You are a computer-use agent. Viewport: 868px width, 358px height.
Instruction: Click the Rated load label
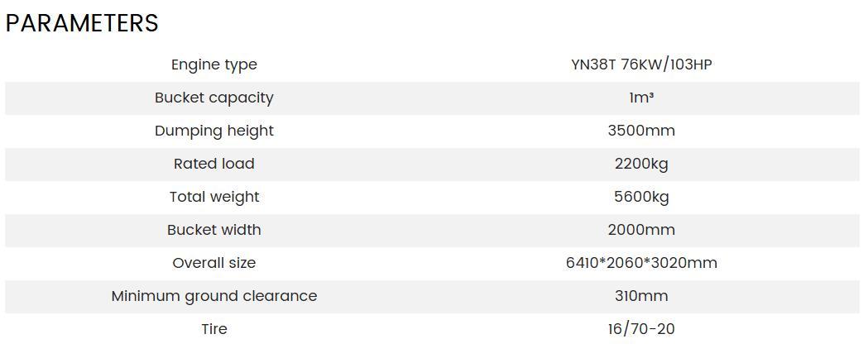pos(213,164)
